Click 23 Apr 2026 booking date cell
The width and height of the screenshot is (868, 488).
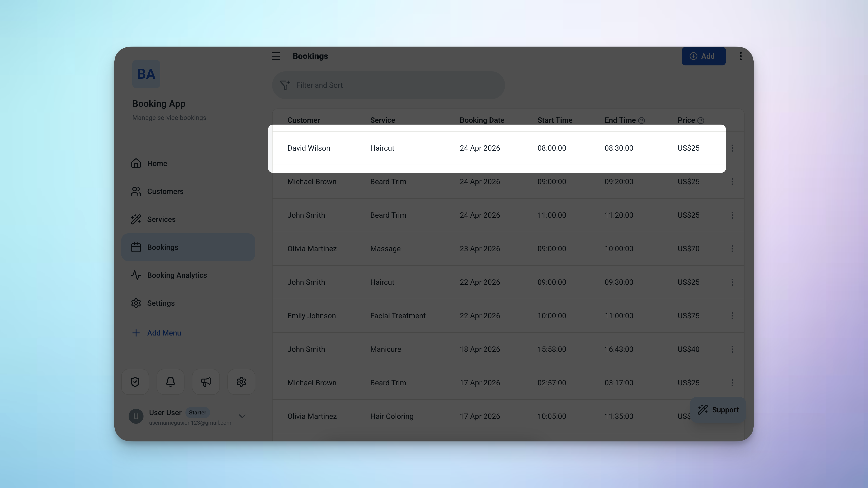(480, 249)
